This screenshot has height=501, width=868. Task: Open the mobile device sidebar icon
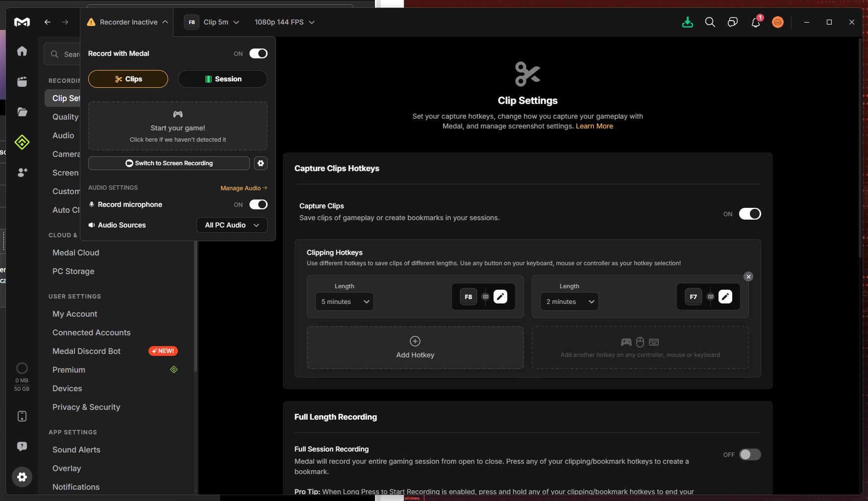point(22,416)
